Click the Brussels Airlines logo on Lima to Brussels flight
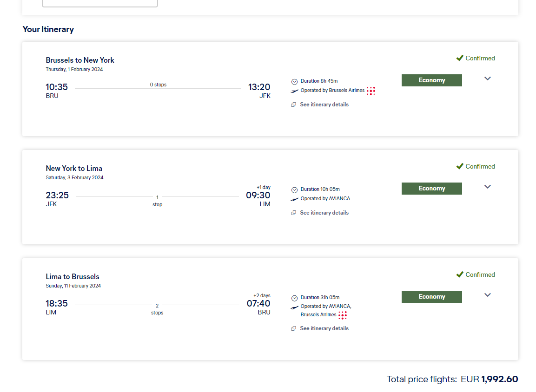 tap(343, 315)
